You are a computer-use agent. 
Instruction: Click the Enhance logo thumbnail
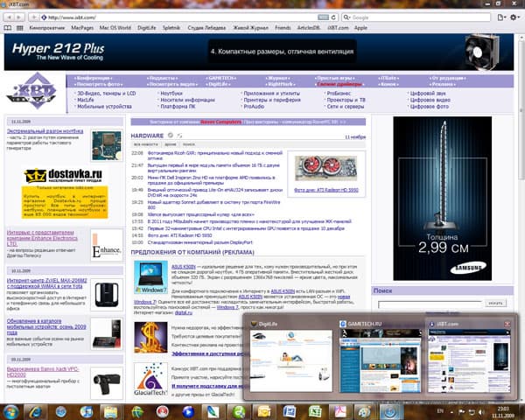(x=107, y=246)
